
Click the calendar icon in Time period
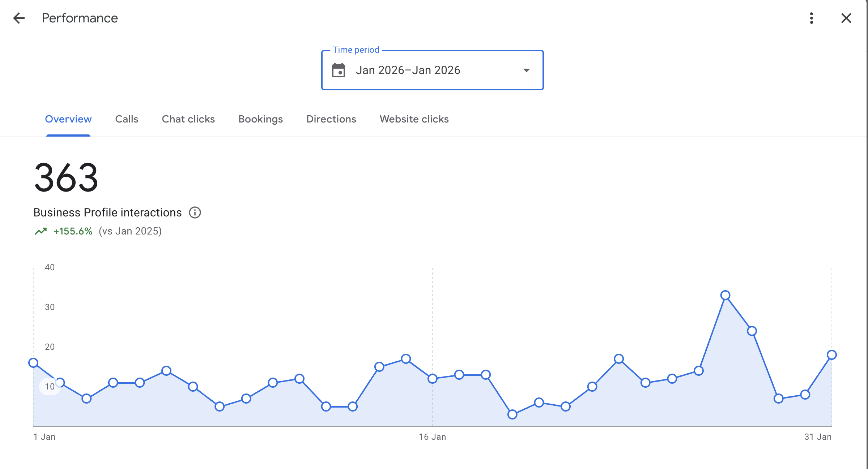pyautogui.click(x=339, y=70)
